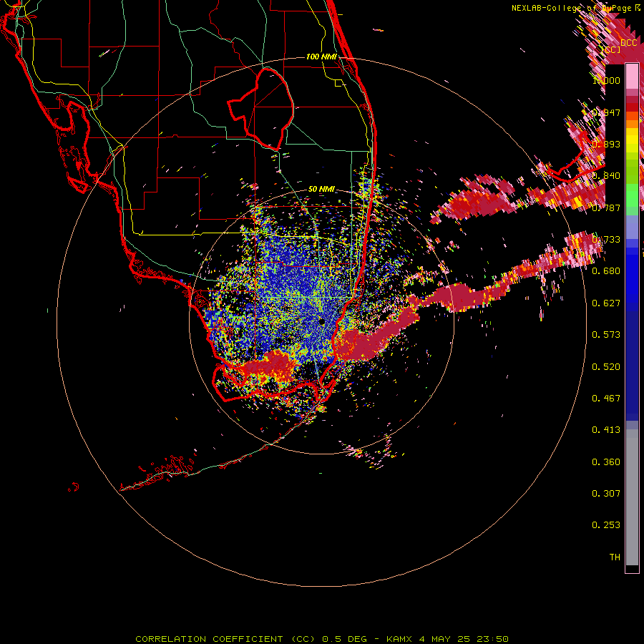Click the 0.253 scale value

(x=606, y=525)
